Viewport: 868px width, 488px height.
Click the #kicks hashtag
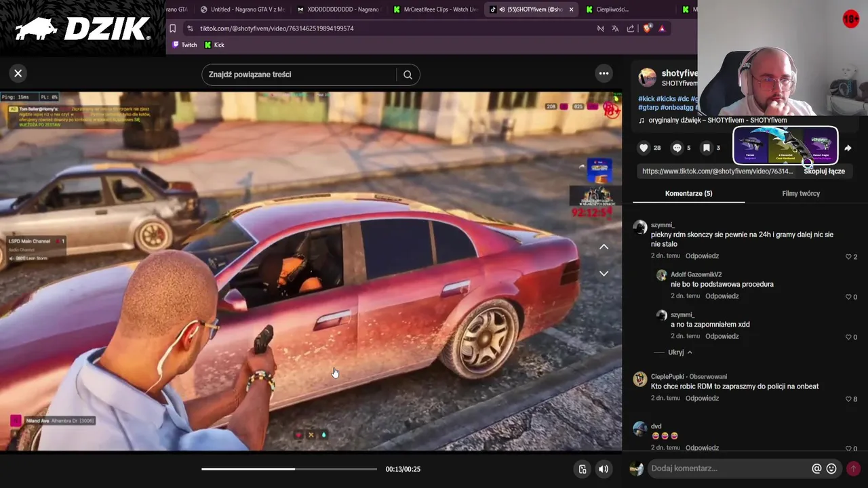[666, 99]
